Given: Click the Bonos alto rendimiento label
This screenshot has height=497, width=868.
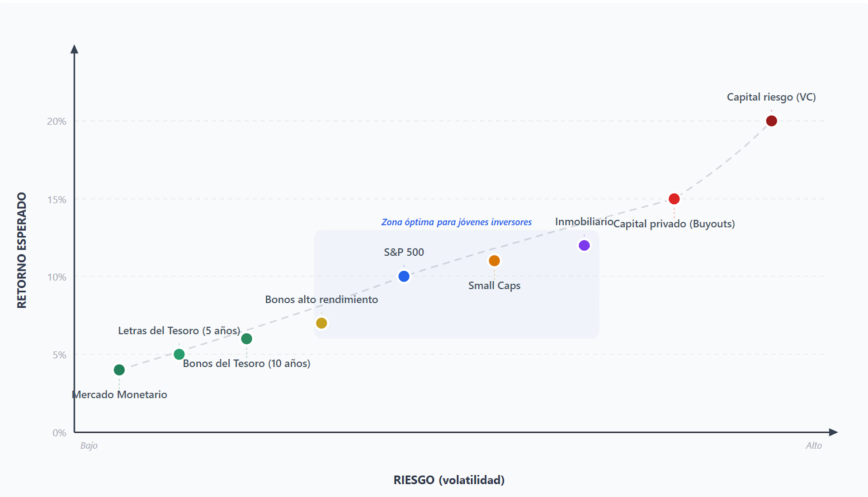Looking at the screenshot, I should point(321,300).
